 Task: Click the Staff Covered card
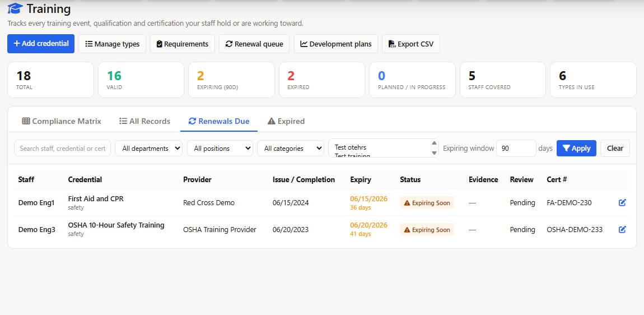tap(503, 80)
